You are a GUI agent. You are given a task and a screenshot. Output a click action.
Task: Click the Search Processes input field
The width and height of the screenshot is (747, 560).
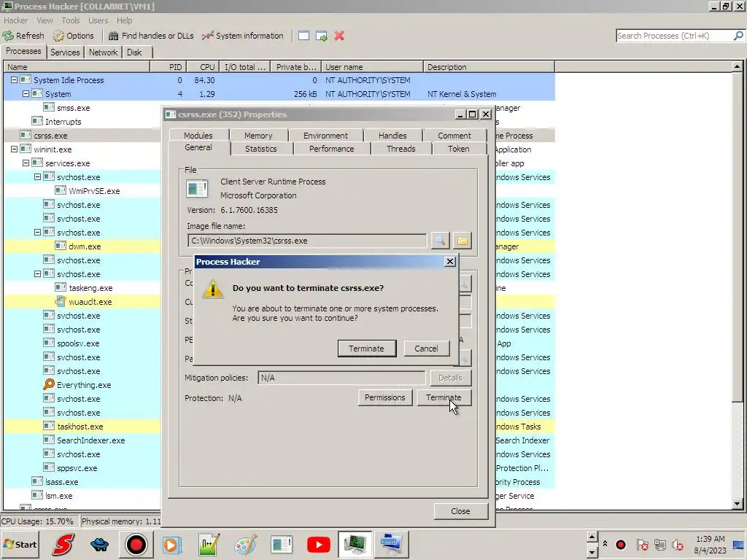(675, 36)
